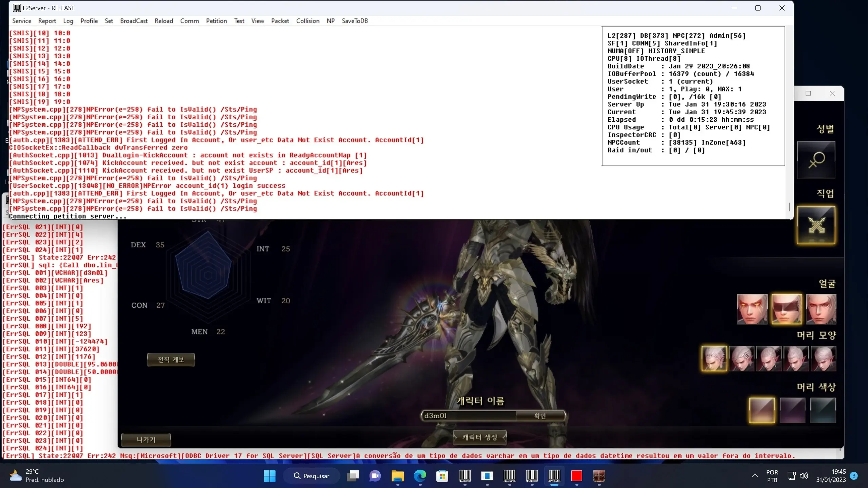
Task: Close the game client window behind L2Server
Action: click(x=832, y=94)
